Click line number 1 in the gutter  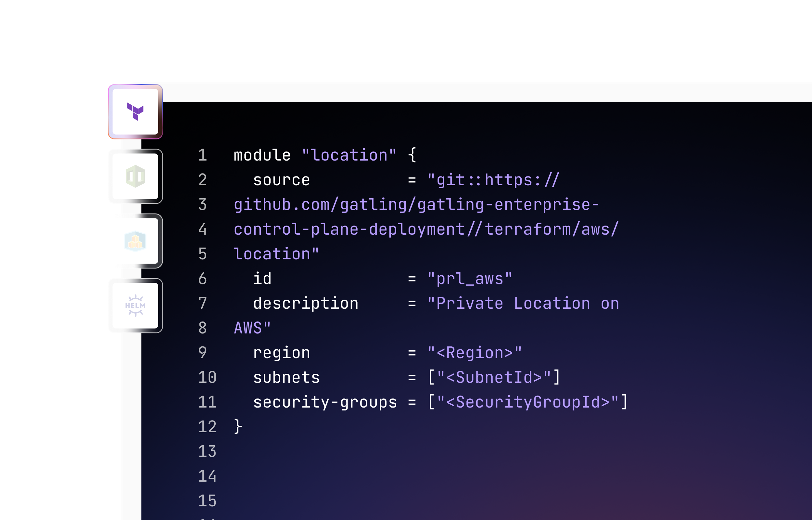[202, 155]
